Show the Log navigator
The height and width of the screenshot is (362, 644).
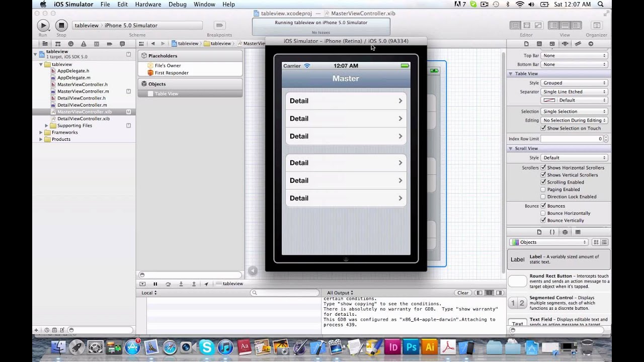click(122, 44)
